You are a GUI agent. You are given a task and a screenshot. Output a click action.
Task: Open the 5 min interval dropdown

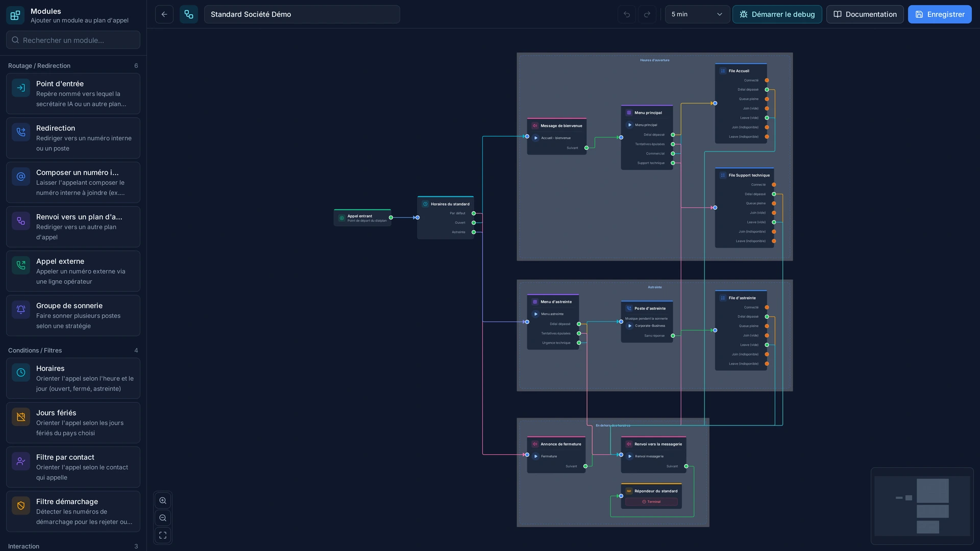(697, 14)
